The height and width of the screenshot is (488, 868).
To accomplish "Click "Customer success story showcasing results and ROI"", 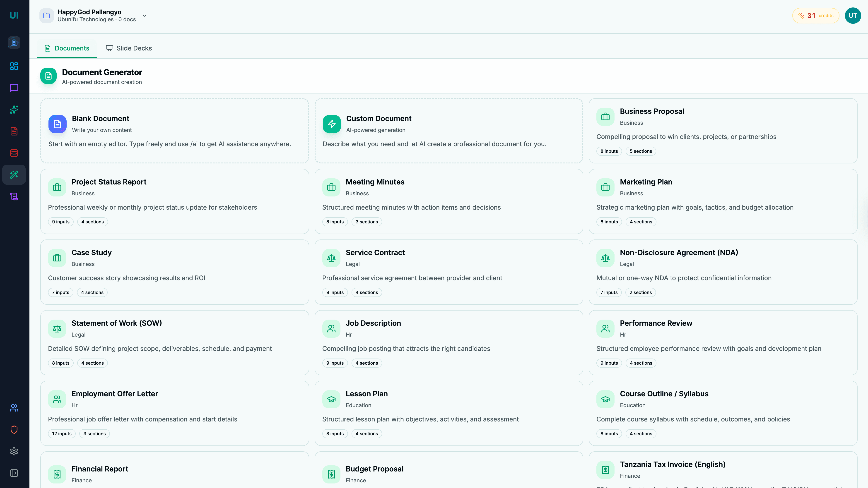I will pos(126,278).
